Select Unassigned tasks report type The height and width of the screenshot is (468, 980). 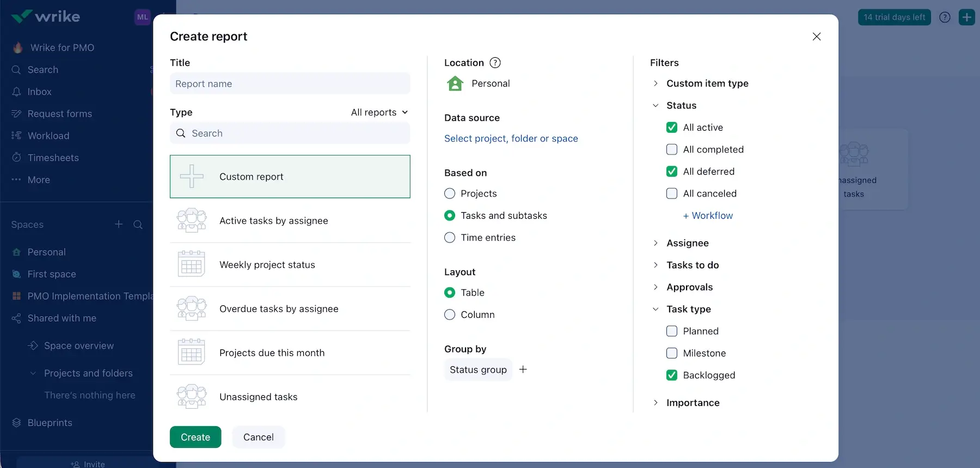[x=290, y=397]
